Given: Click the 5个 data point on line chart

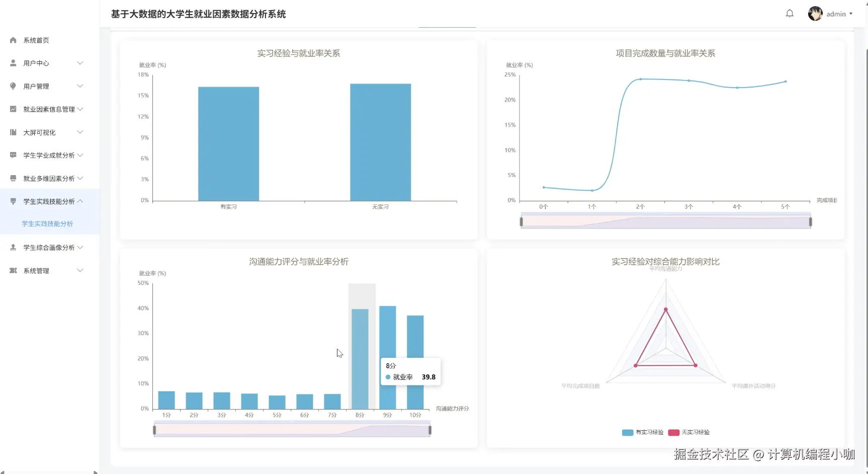Looking at the screenshot, I should pyautogui.click(x=786, y=82).
